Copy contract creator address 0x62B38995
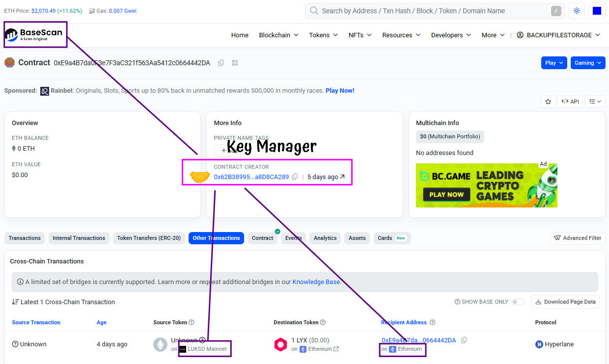 pos(295,177)
